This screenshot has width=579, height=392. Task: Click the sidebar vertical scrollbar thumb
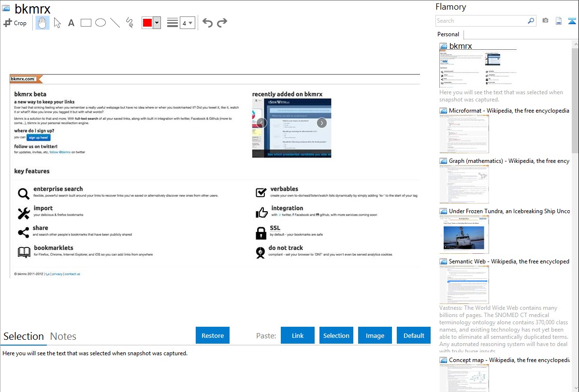[575, 101]
